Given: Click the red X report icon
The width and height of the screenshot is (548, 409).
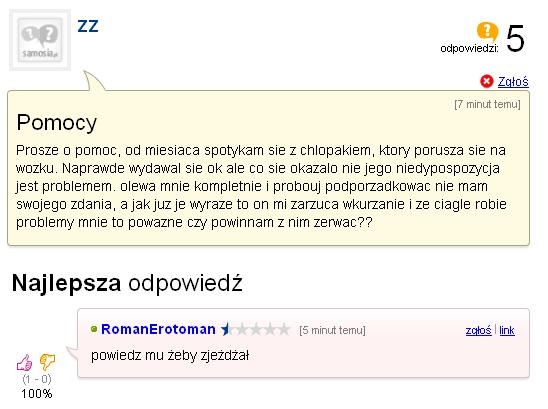Looking at the screenshot, I should coord(486,81).
